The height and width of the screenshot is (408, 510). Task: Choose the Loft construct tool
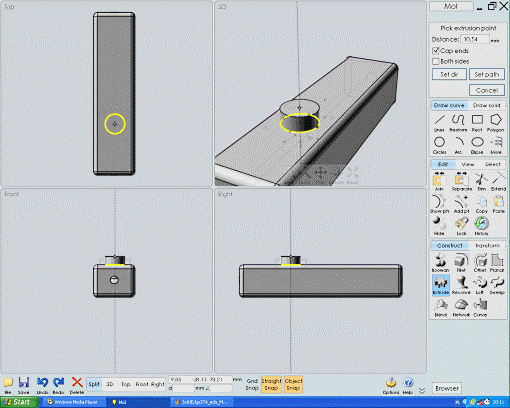(x=480, y=285)
